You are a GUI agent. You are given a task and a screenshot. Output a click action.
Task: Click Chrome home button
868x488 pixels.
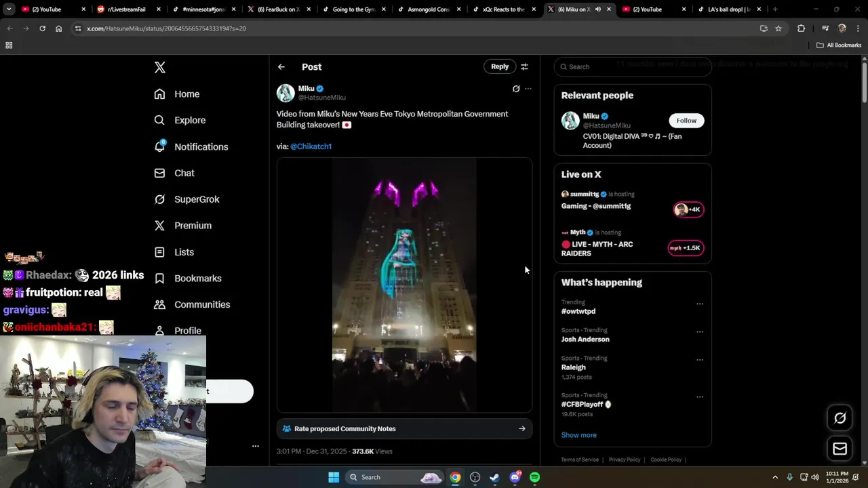click(x=58, y=28)
